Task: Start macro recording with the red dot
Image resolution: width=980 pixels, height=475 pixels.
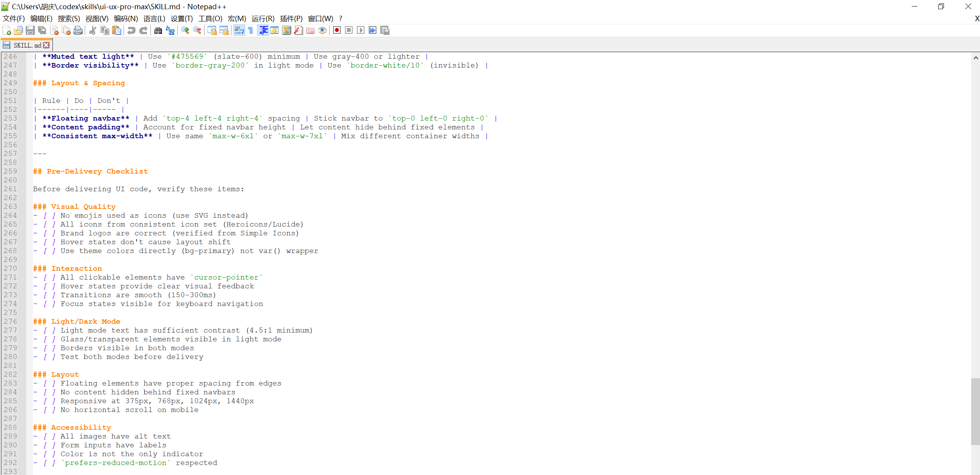Action: (337, 30)
